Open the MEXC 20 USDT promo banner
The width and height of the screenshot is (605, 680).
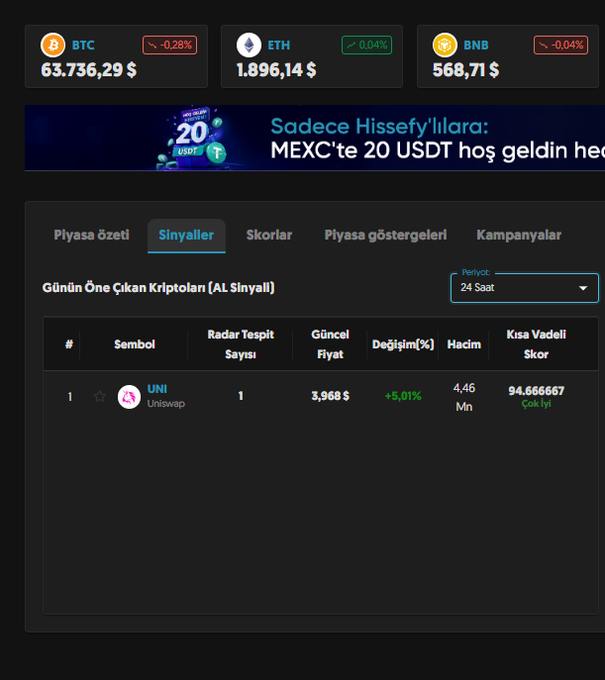[315, 137]
